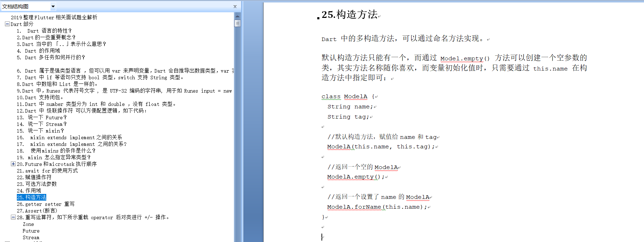Click the this.name inline text in paragraph
Screen dimensions: 644x242
[x=550, y=69]
